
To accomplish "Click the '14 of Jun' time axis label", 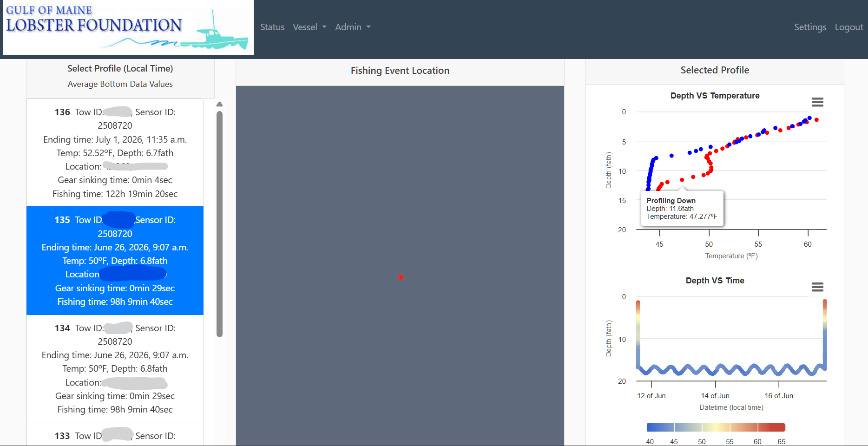I will [715, 396].
